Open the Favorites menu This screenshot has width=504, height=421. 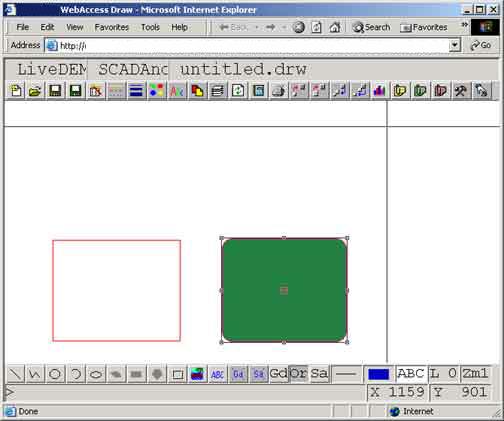111,27
